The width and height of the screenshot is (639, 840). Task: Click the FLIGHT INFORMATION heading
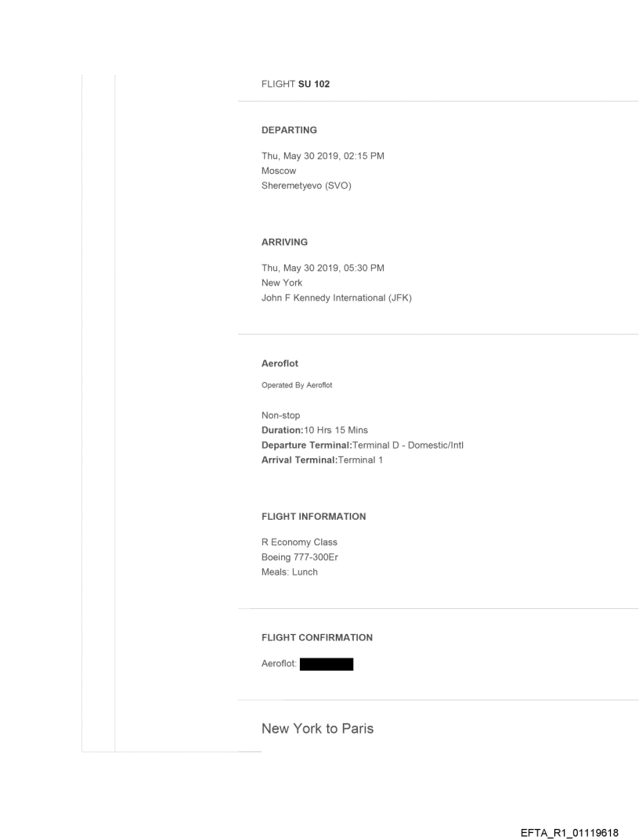313,517
